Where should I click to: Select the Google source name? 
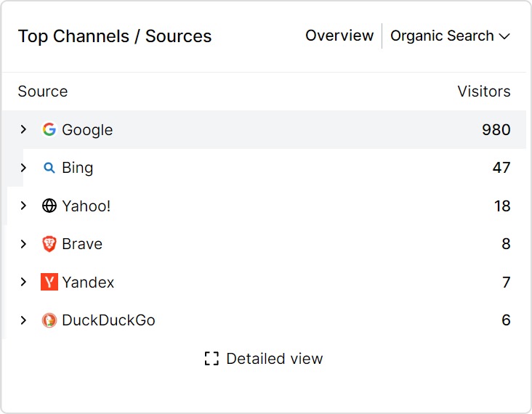pos(87,130)
